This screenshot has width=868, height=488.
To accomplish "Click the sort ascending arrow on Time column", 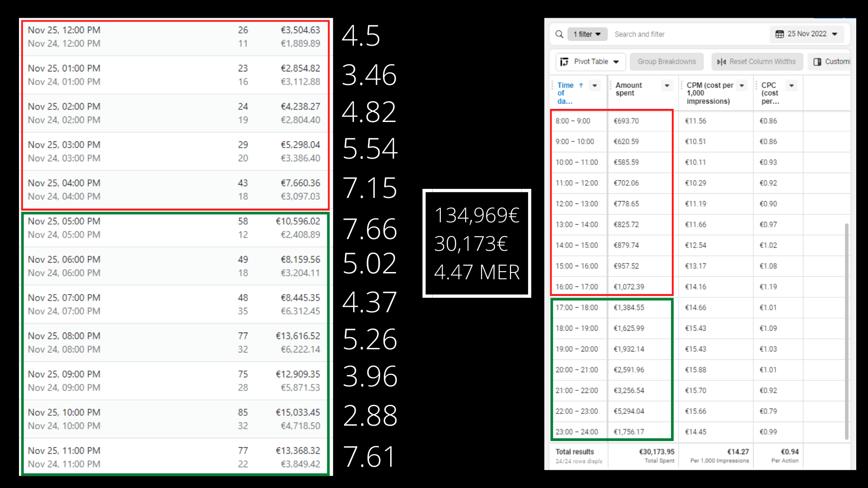I will (x=581, y=85).
